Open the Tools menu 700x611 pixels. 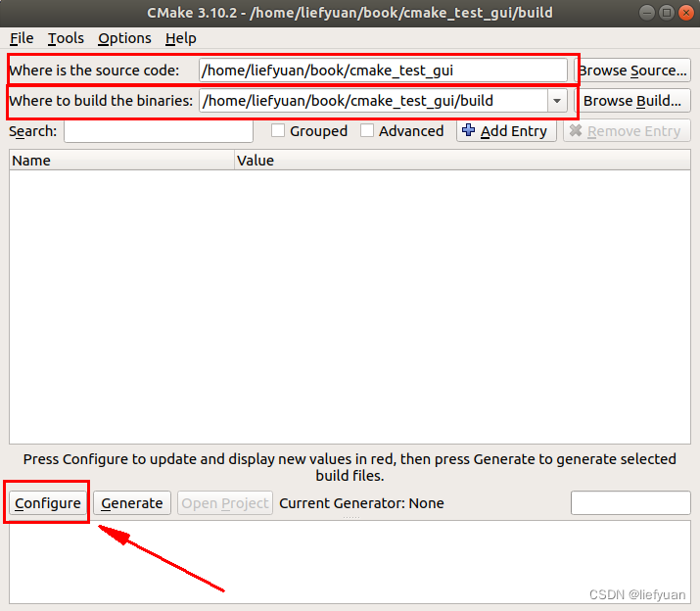click(x=66, y=38)
